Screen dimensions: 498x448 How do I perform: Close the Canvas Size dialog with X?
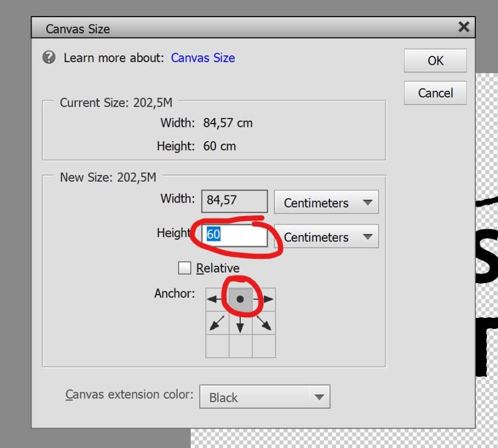tap(464, 27)
